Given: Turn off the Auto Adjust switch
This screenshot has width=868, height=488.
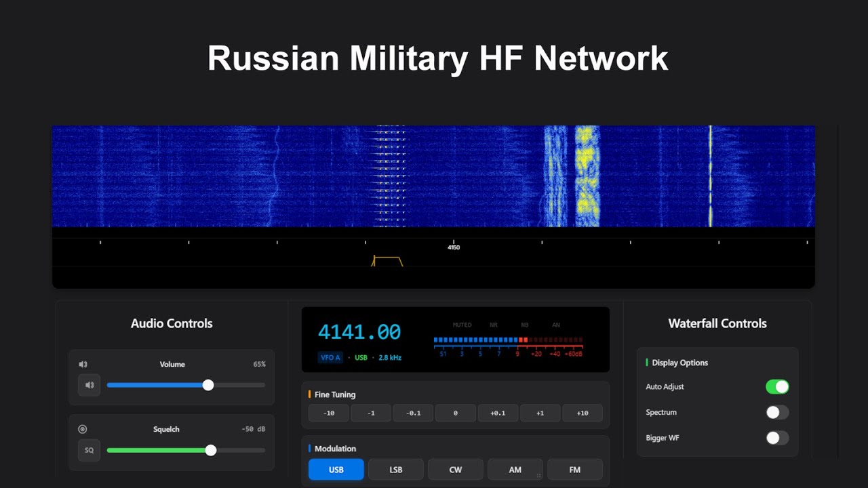Looking at the screenshot, I should tap(777, 386).
